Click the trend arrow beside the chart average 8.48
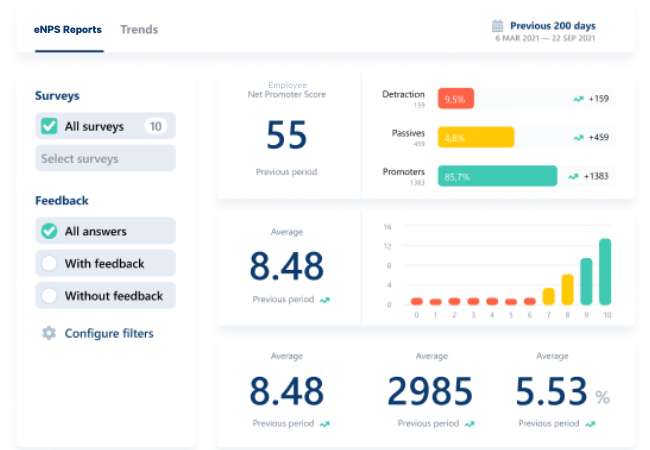This screenshot has height=450, width=650. [325, 300]
